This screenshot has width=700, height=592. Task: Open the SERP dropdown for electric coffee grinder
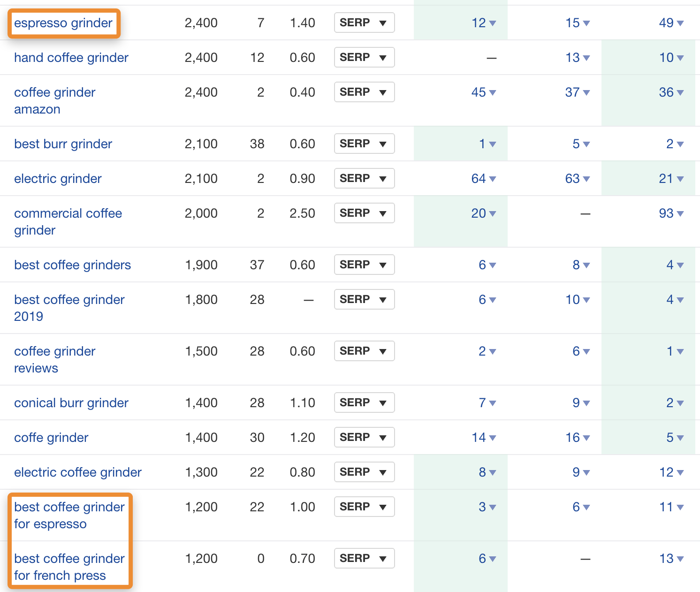[x=364, y=472]
